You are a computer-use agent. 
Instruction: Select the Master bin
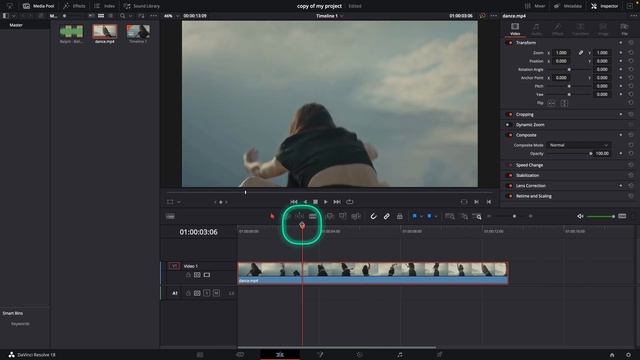pos(16,25)
